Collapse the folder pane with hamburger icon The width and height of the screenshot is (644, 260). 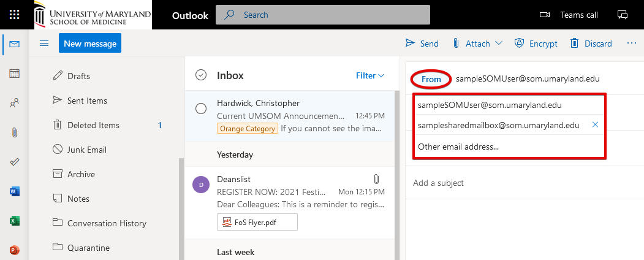(x=44, y=44)
